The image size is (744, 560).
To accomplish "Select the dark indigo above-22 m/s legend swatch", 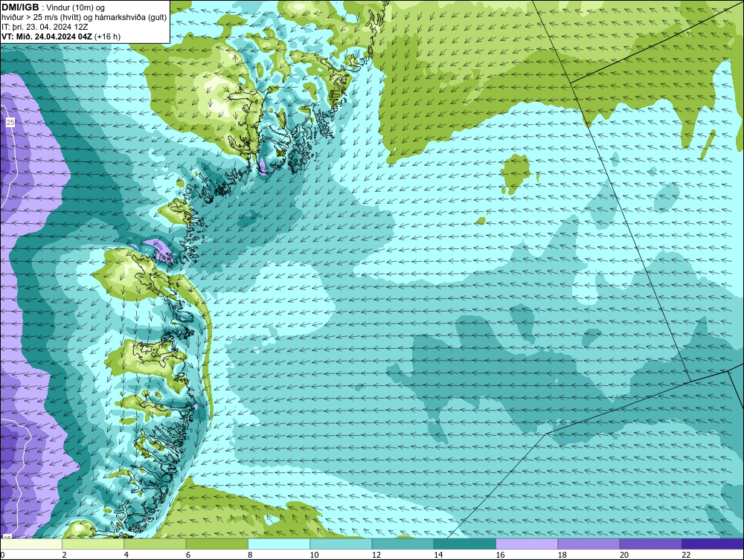I will (713, 544).
